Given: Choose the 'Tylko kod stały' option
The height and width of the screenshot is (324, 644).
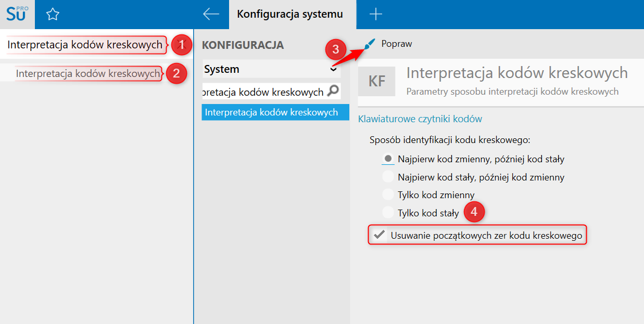Looking at the screenshot, I should (388, 213).
